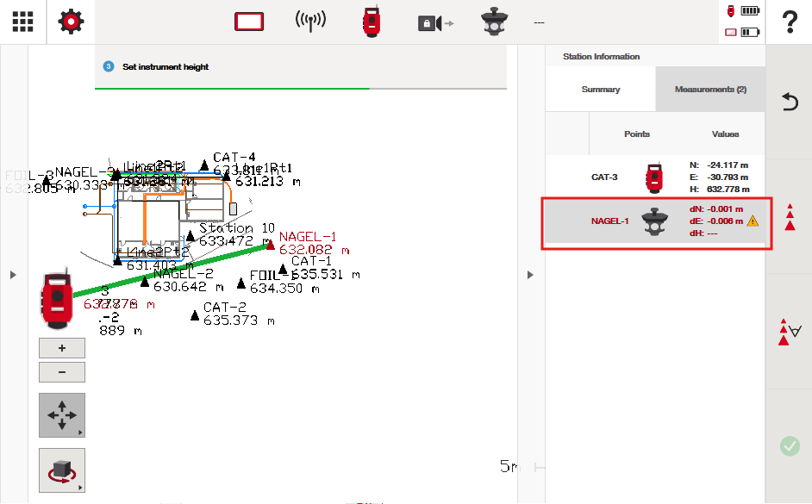Screen dimensions: 812x504
Task: Zoom out the map with minus button
Action: 62,372
